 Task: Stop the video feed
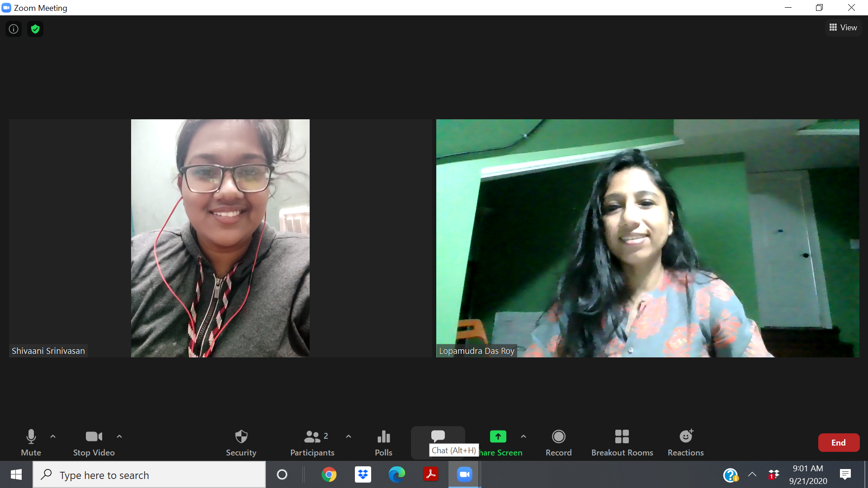click(94, 436)
